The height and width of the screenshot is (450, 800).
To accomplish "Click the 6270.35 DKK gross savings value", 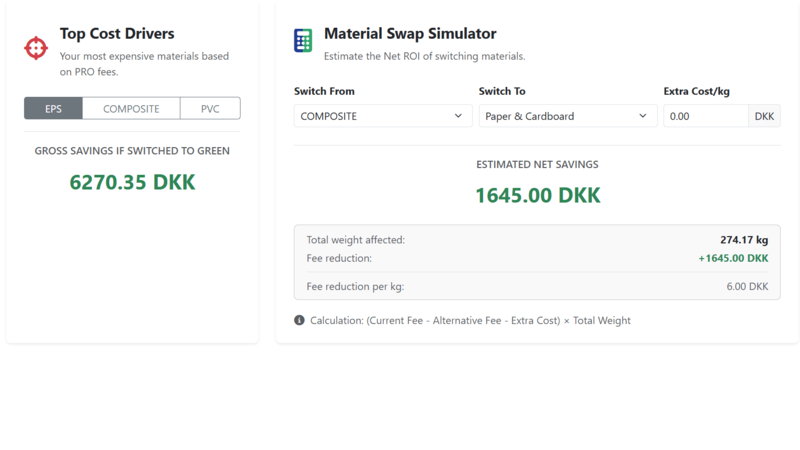I will 132,182.
